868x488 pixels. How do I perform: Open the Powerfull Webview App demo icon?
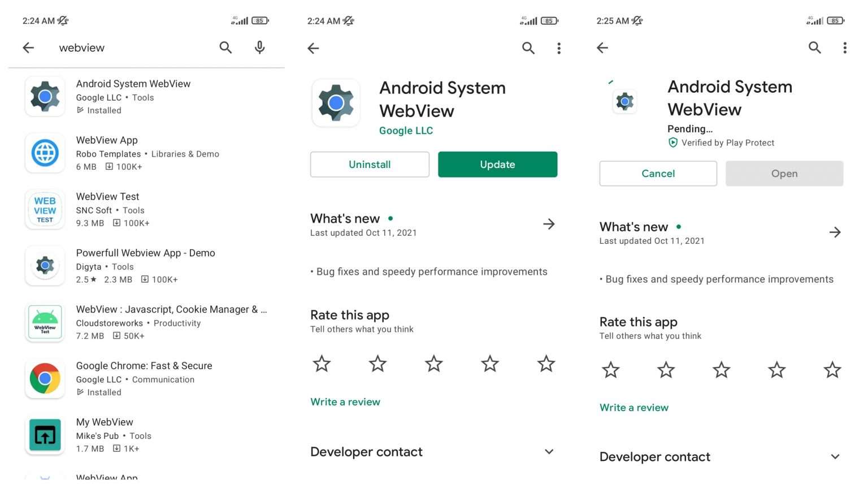tap(45, 265)
